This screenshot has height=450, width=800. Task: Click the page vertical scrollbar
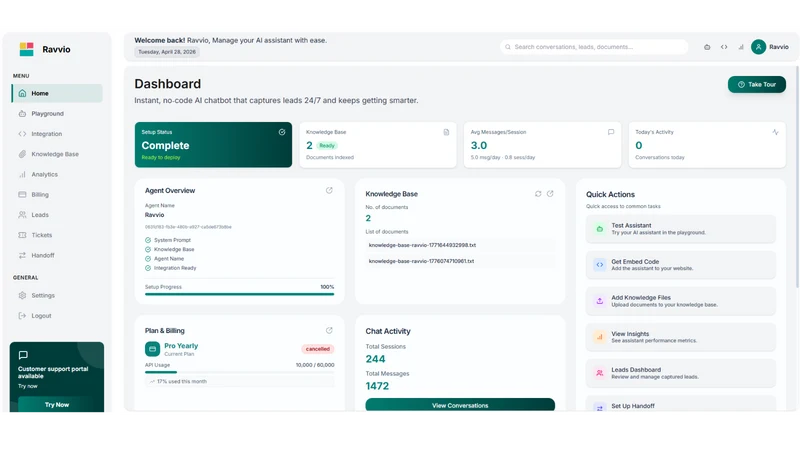pos(797,175)
